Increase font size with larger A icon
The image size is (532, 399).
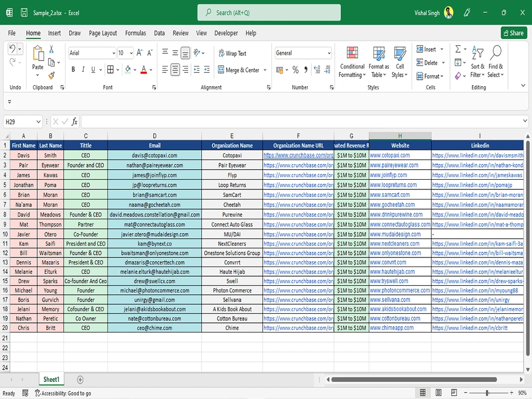pyautogui.click(x=139, y=53)
